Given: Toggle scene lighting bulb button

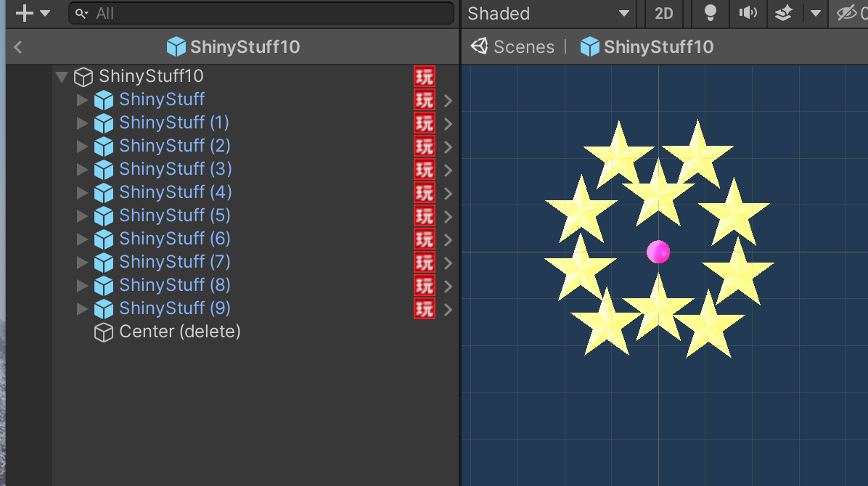Looking at the screenshot, I should click(x=711, y=13).
